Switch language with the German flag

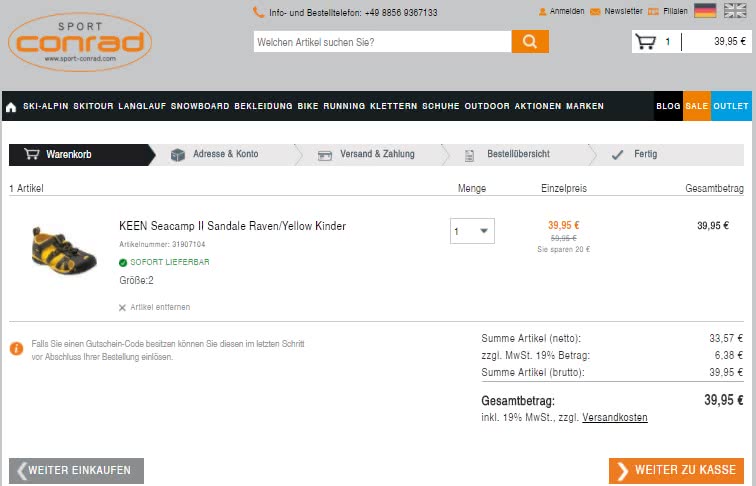click(705, 11)
